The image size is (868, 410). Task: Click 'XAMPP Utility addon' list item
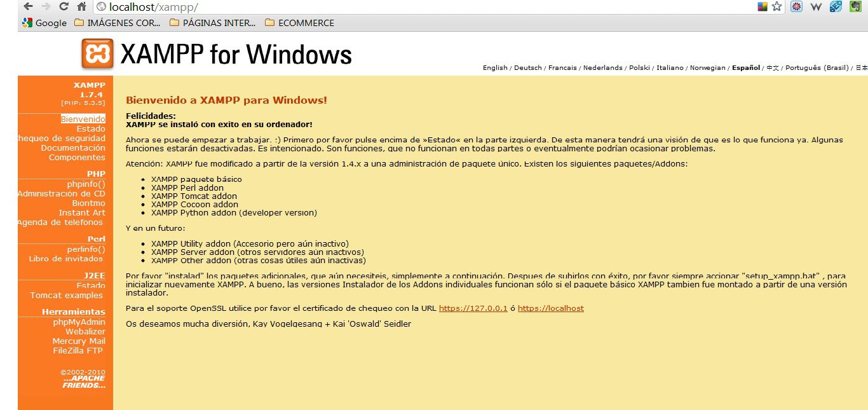click(250, 244)
